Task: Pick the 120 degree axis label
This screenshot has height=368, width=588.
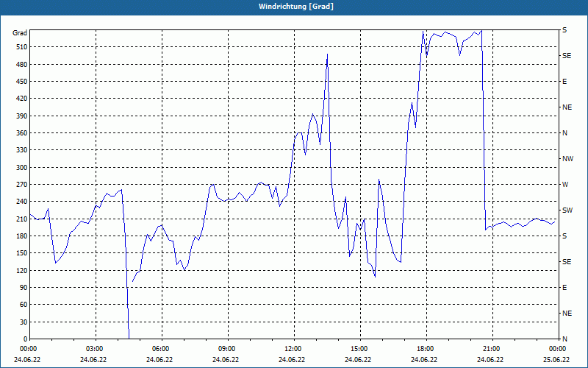Action: coord(22,270)
